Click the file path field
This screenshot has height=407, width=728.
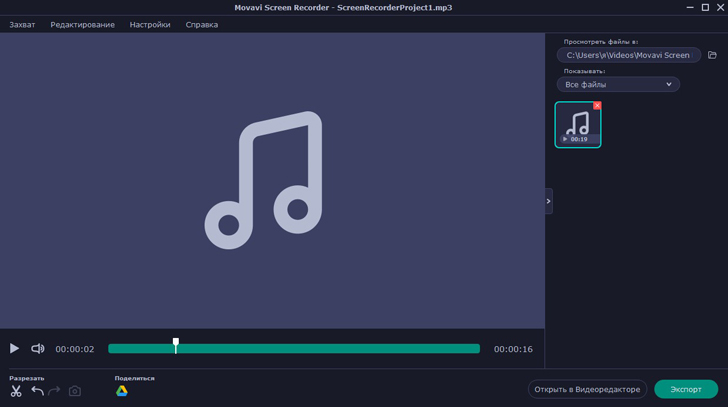click(x=628, y=55)
